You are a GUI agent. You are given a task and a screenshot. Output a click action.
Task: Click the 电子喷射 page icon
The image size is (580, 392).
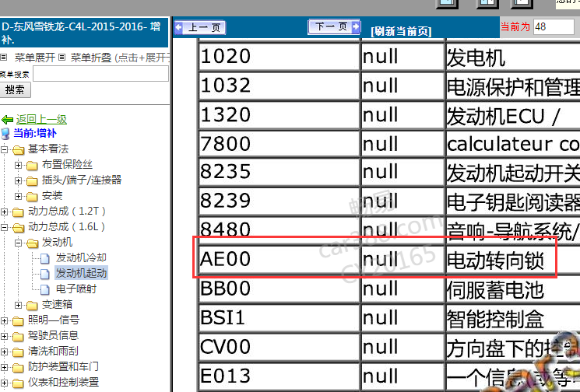tap(45, 289)
